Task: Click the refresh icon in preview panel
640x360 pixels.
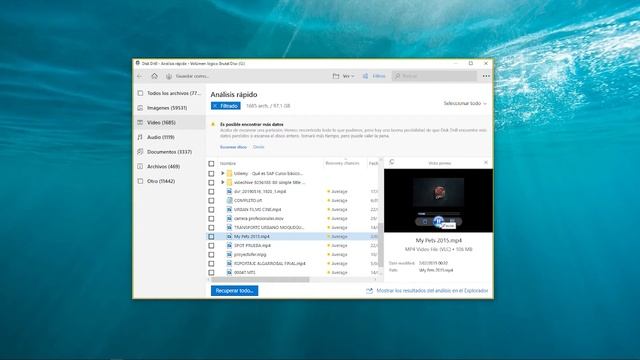Action: pyautogui.click(x=391, y=162)
